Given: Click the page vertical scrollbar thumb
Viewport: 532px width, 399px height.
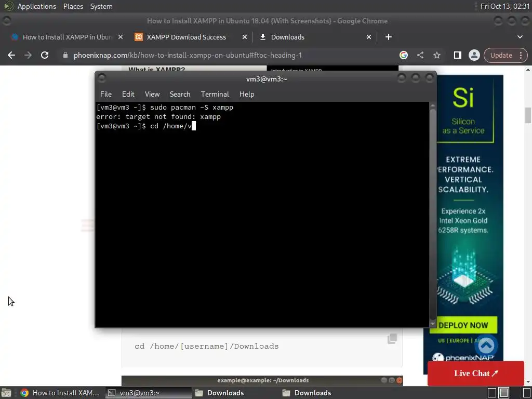Looking at the screenshot, I should pos(528,115).
